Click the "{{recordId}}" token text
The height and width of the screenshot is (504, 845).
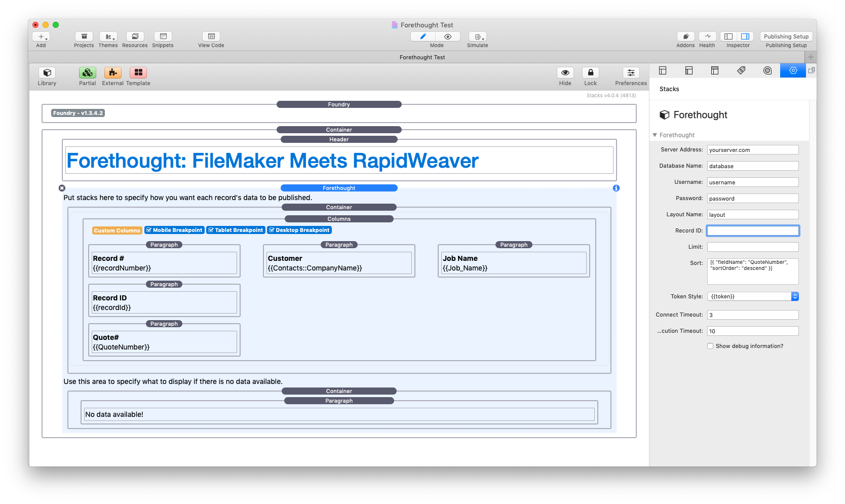pyautogui.click(x=112, y=307)
